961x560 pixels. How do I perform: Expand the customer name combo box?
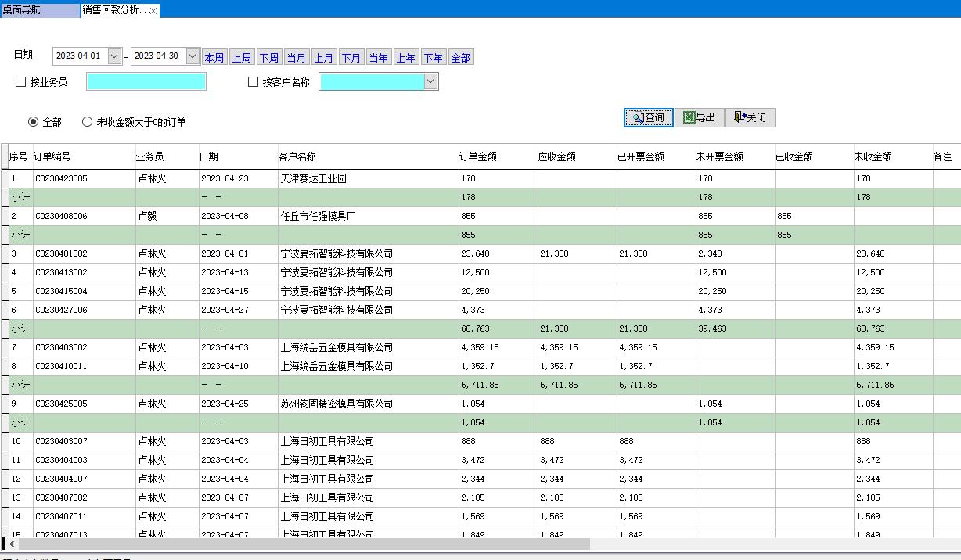[x=430, y=81]
